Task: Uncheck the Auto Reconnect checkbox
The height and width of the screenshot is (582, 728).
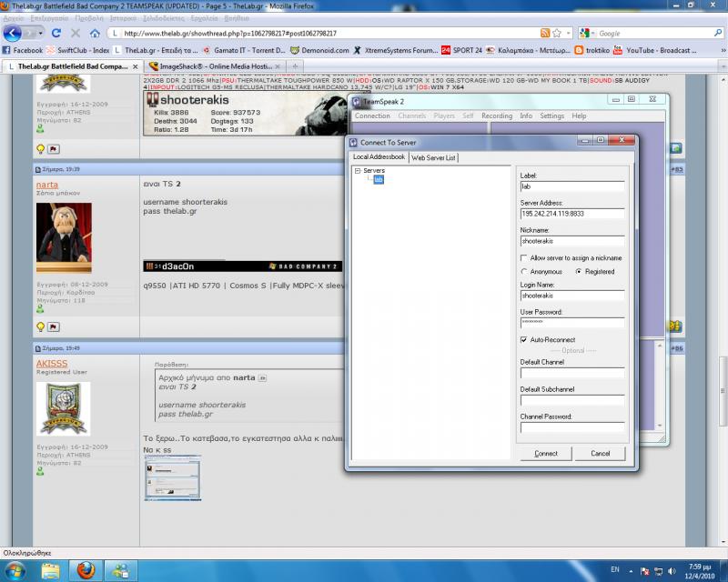Action: coord(524,340)
